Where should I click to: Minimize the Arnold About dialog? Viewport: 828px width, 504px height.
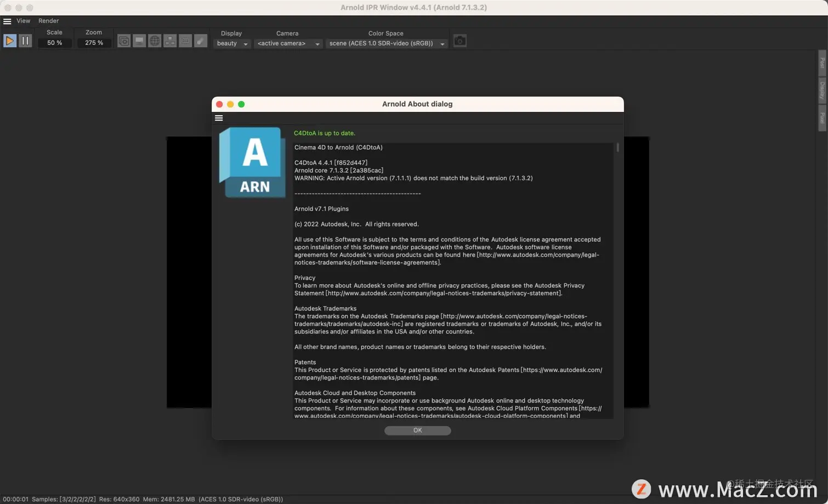230,104
